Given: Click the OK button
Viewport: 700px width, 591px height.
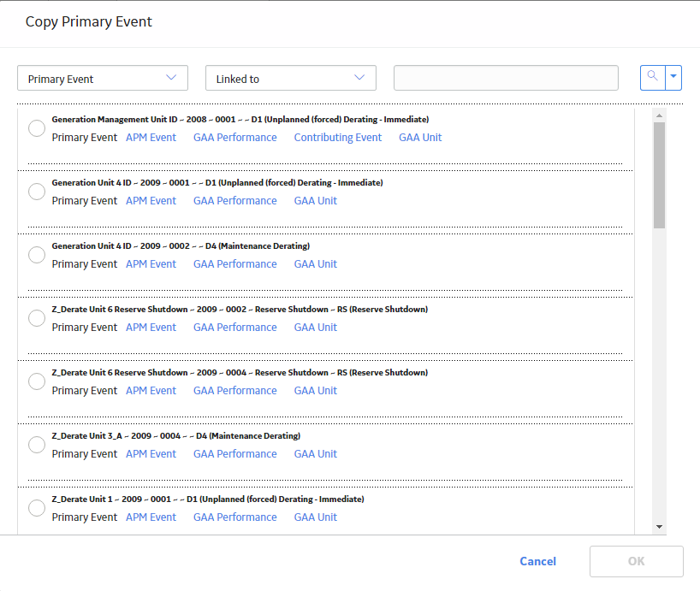Looking at the screenshot, I should tap(636, 561).
